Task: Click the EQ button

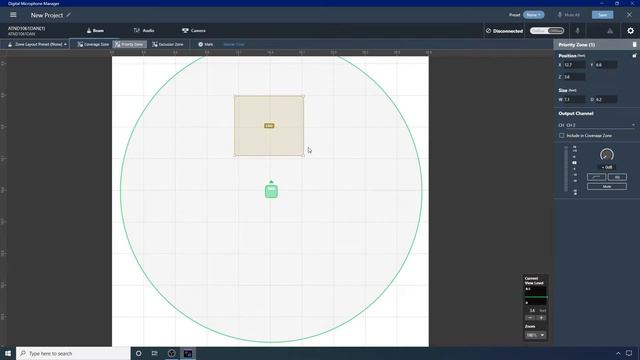Action: point(617,177)
